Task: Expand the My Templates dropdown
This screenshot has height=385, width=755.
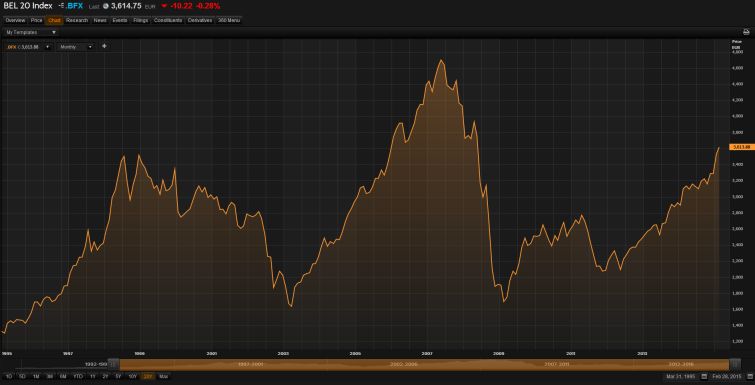Action: pos(31,32)
